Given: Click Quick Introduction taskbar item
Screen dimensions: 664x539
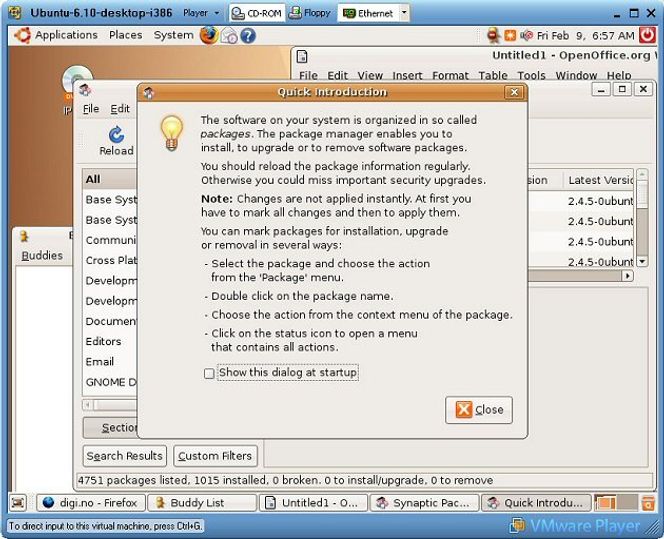Looking at the screenshot, I should (536, 503).
